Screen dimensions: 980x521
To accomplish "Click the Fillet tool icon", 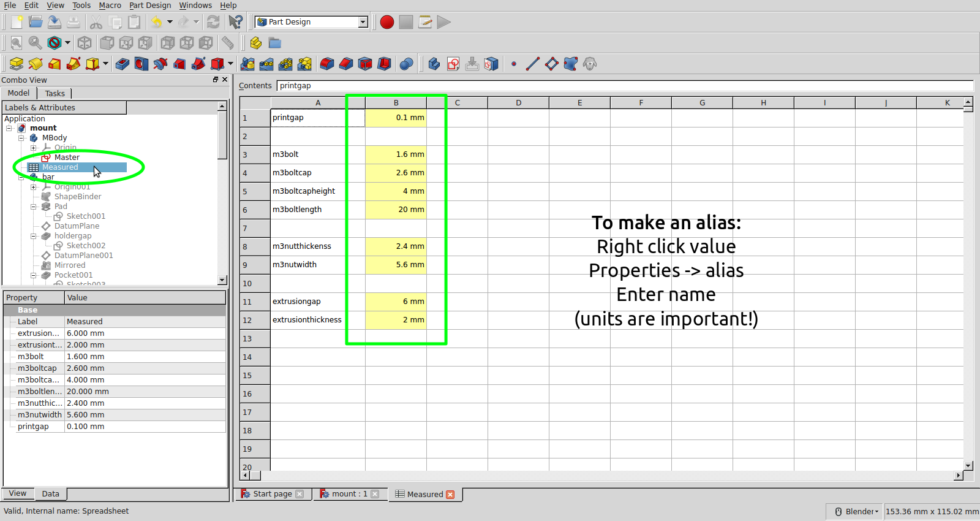I will tap(327, 64).
